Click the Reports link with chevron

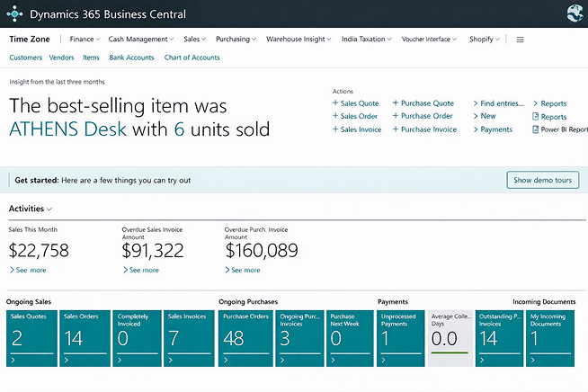click(x=549, y=103)
